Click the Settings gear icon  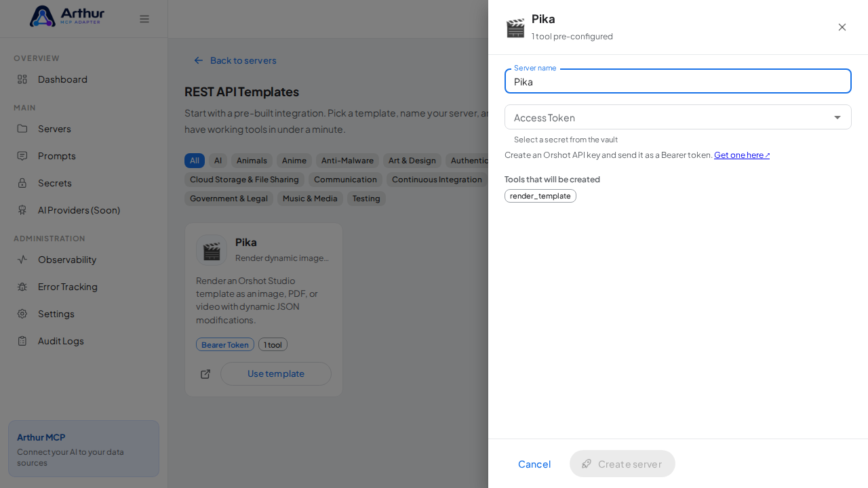(22, 314)
